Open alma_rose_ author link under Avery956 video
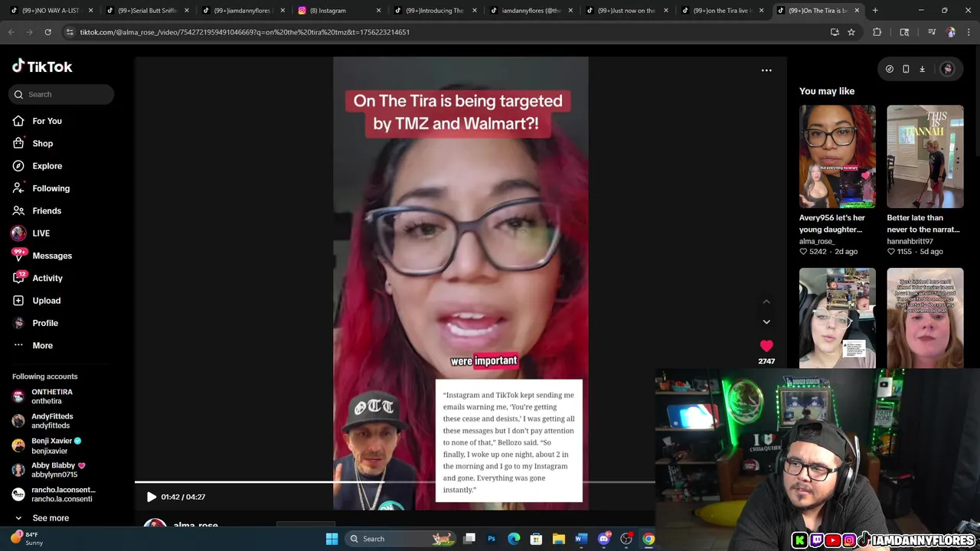This screenshot has height=551, width=980. pyautogui.click(x=816, y=241)
